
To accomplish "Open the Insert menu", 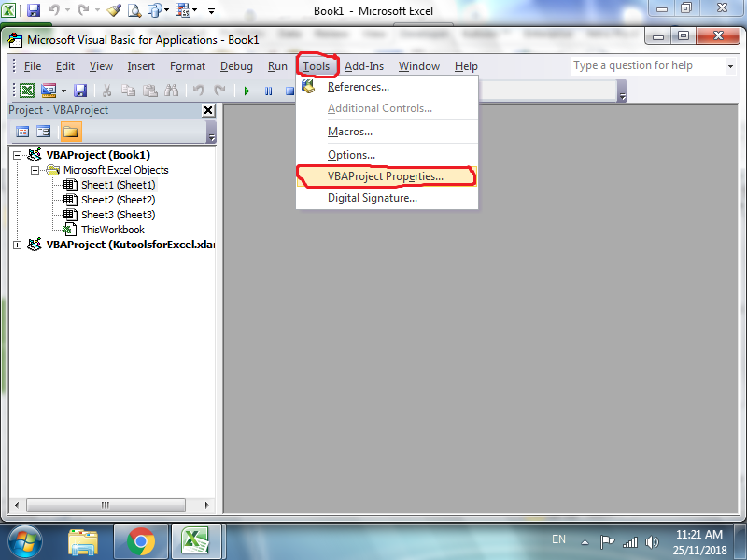I will (x=141, y=66).
